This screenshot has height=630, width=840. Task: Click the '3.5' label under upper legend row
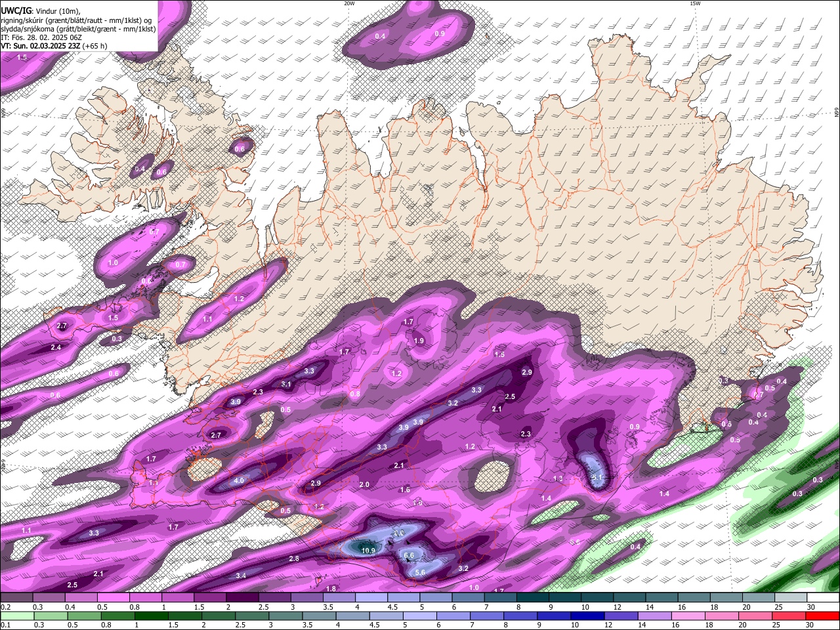[x=327, y=607]
